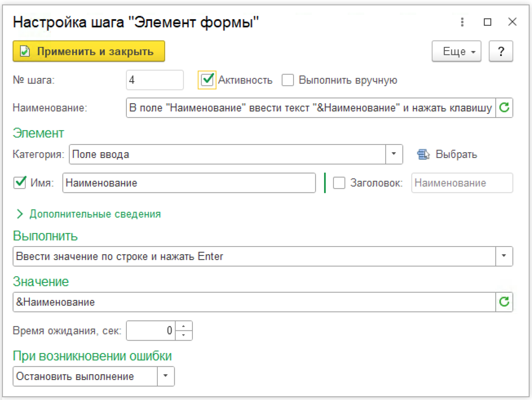Maximize the step settings dialog
Screen dimensions: 532x400
click(488, 22)
